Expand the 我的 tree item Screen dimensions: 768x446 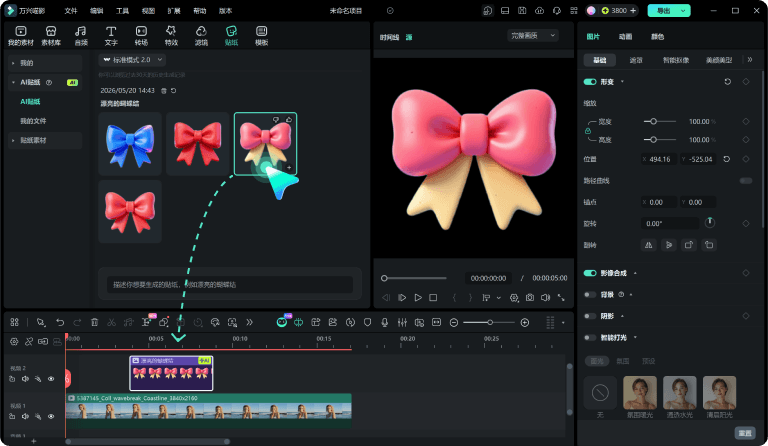13,63
